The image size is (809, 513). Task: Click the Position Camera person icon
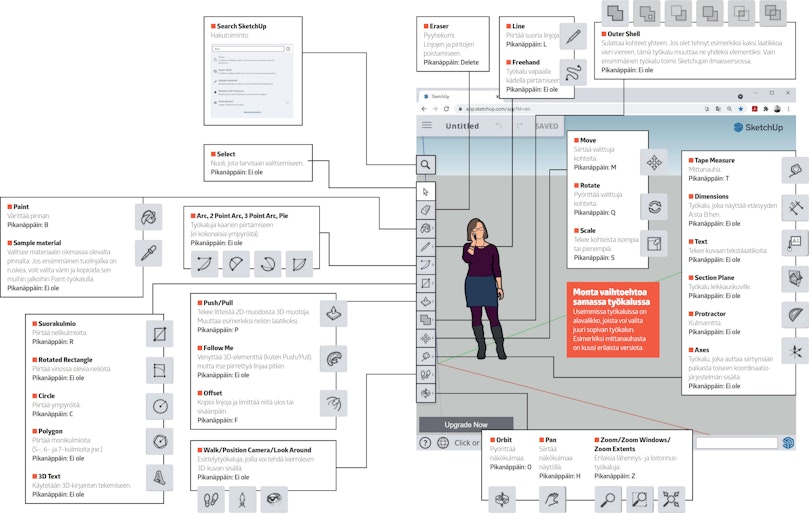coord(242,499)
